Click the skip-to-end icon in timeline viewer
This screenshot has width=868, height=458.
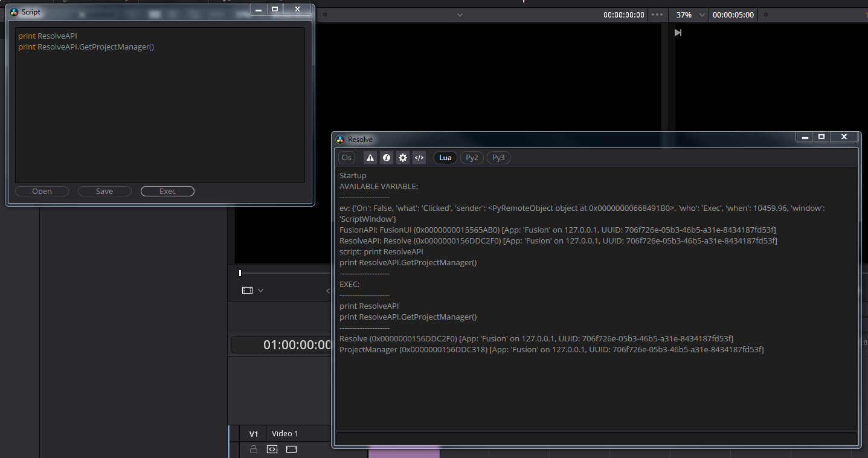[x=678, y=33]
